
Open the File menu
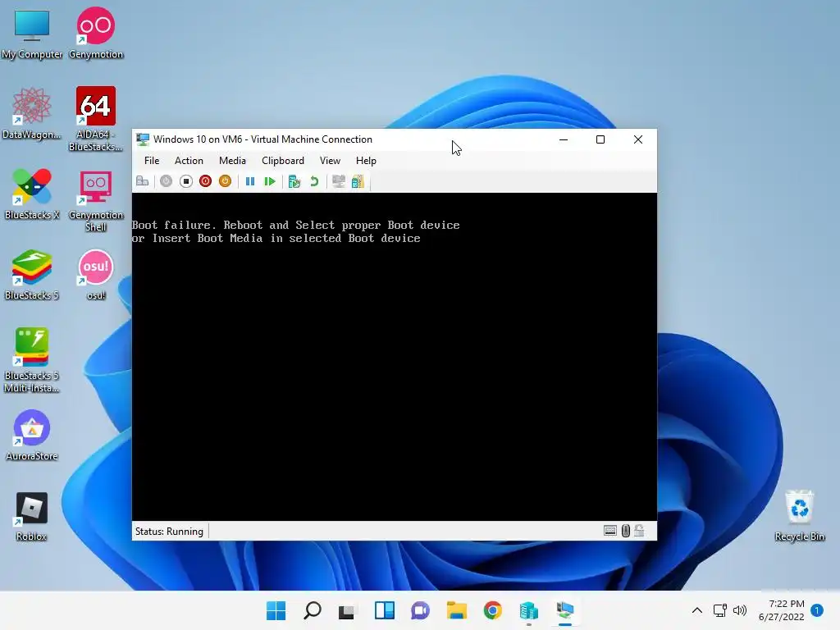click(152, 161)
